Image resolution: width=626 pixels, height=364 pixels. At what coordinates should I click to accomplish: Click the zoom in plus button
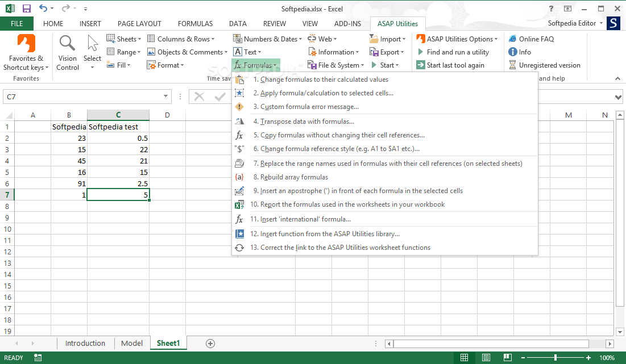click(x=588, y=358)
